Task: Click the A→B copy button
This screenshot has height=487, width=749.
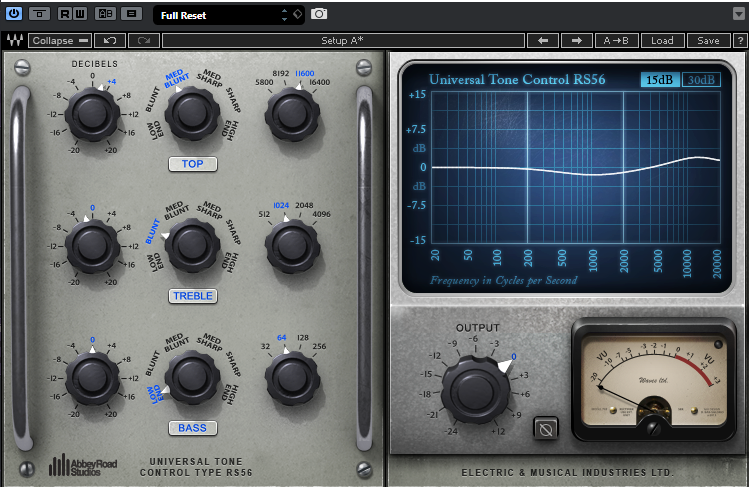Action: pyautogui.click(x=618, y=41)
